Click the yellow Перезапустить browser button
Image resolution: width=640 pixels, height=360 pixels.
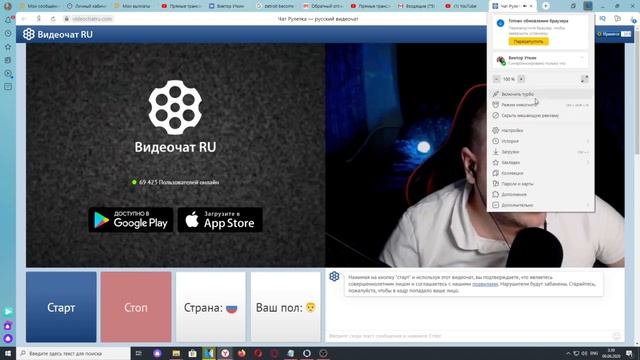[x=528, y=42]
